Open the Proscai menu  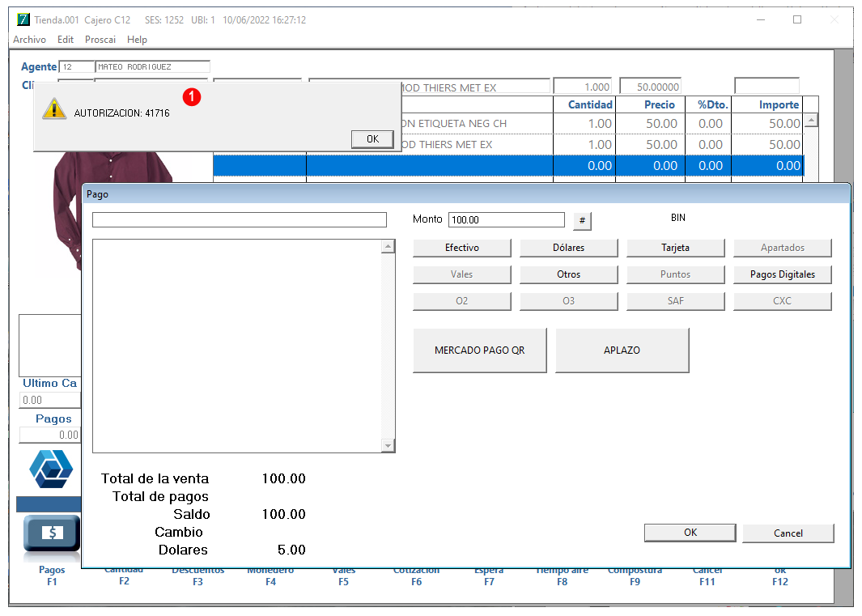pos(100,40)
